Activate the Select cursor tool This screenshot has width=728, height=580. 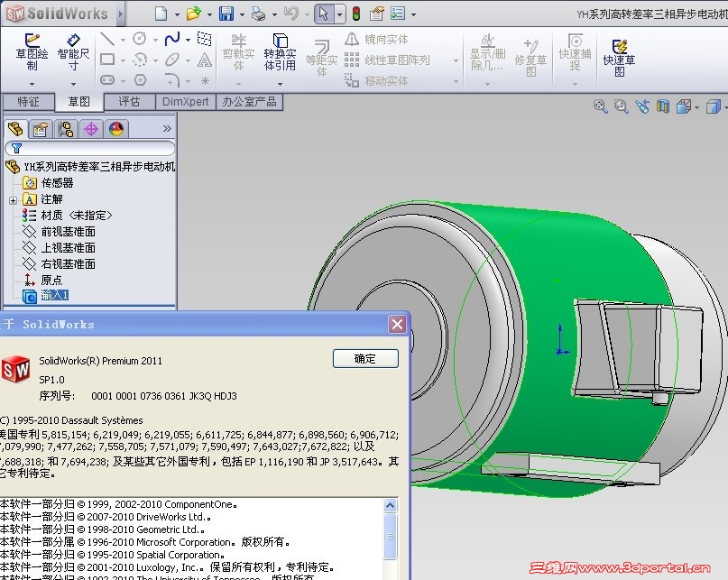324,14
